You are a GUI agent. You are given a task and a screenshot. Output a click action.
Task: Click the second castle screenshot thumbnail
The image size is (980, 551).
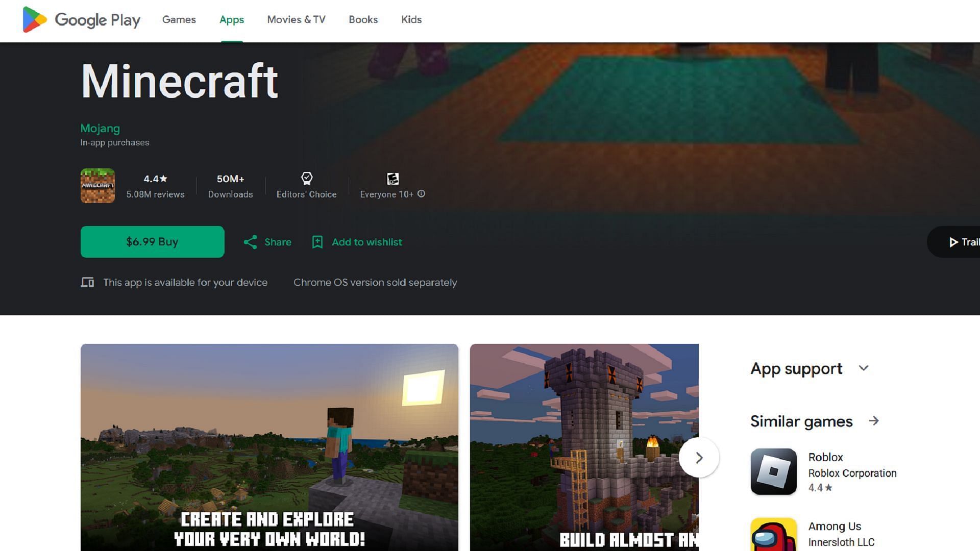pyautogui.click(x=585, y=447)
